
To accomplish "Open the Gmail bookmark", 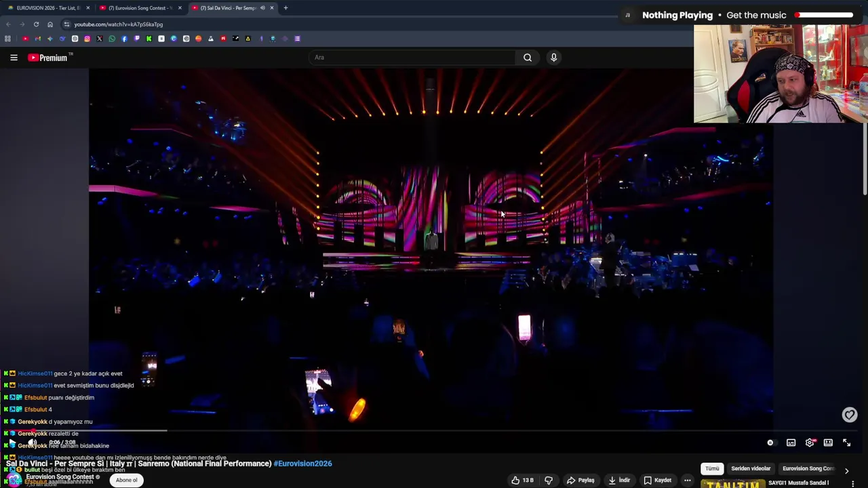I will [x=37, y=39].
